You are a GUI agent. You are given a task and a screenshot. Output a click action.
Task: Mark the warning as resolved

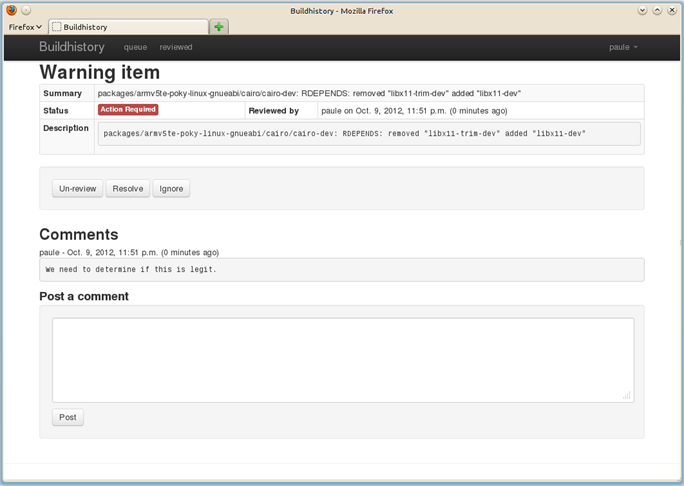(x=127, y=188)
